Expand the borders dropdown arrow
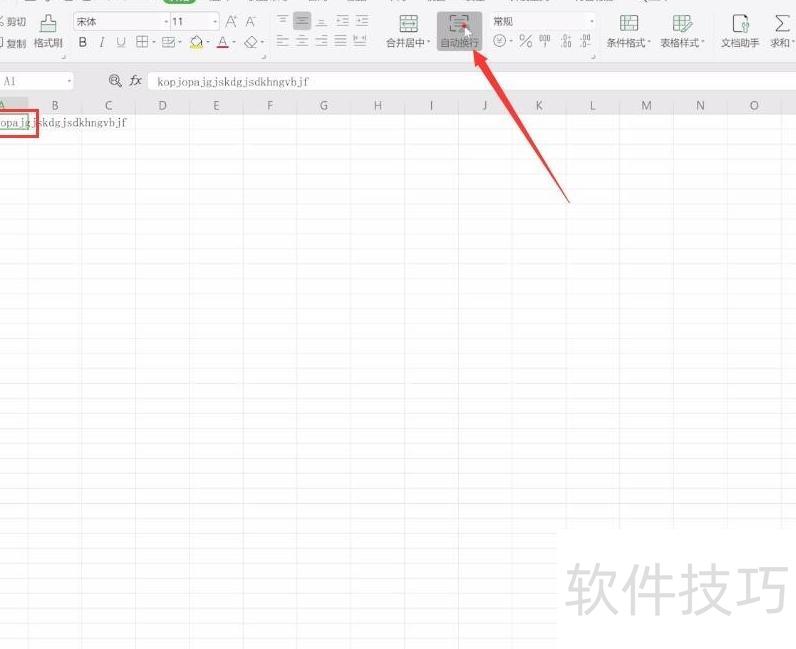The height and width of the screenshot is (649, 796). click(x=153, y=43)
